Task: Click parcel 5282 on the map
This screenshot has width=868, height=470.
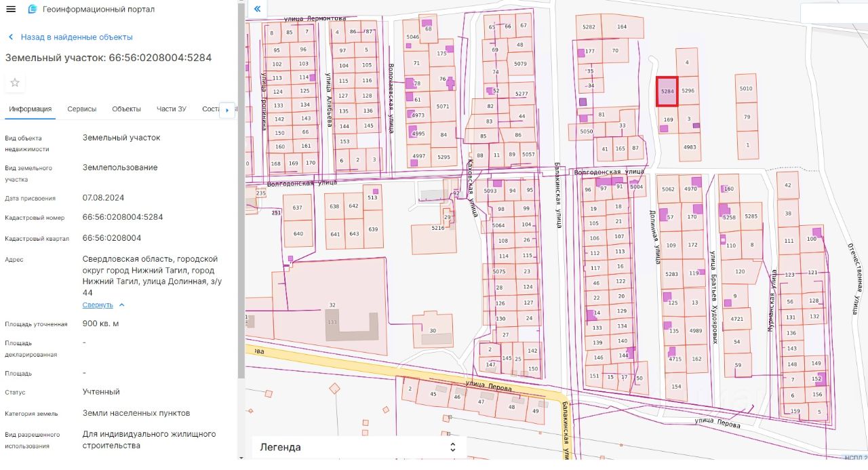Action: pyautogui.click(x=589, y=26)
